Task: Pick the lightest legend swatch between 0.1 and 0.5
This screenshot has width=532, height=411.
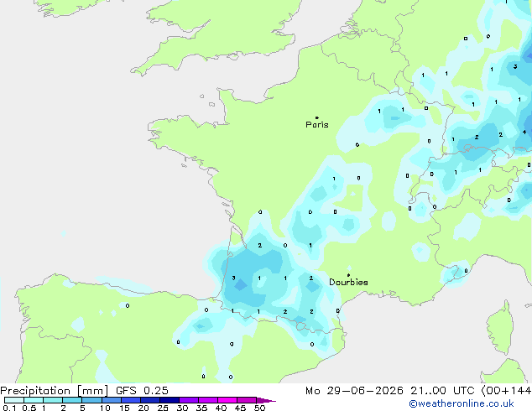Action: 14,400
